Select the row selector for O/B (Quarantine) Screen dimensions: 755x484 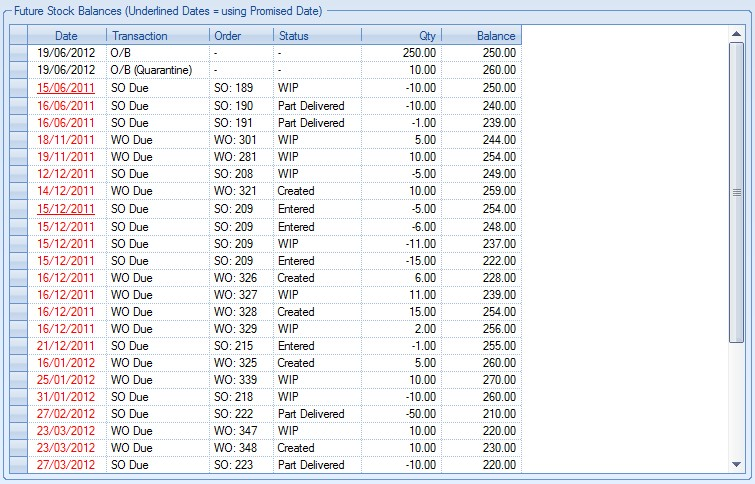click(x=19, y=70)
